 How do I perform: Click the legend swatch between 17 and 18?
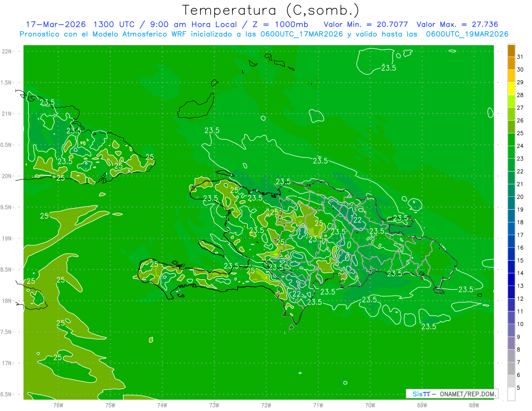[511, 229]
